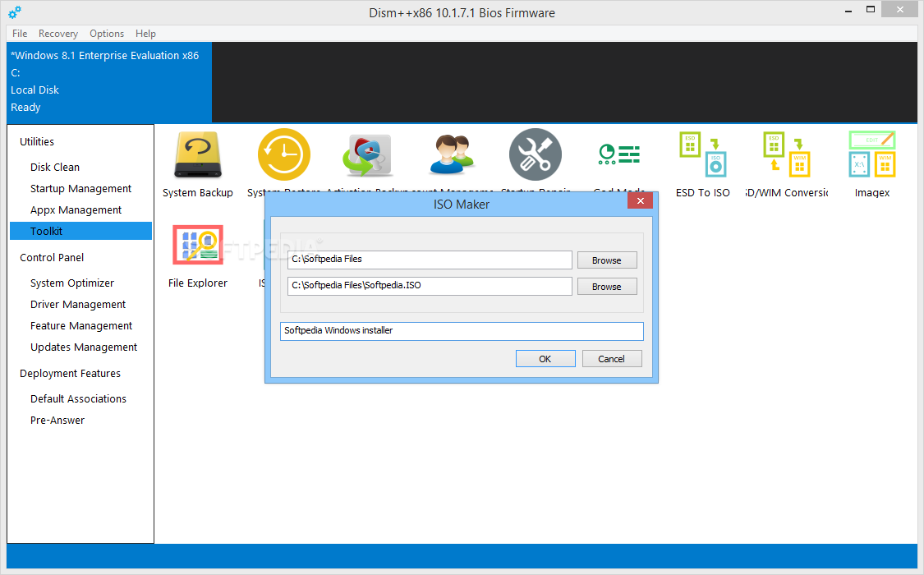The width and height of the screenshot is (924, 575).
Task: Cancel the ISO Maker dialog
Action: click(612, 359)
